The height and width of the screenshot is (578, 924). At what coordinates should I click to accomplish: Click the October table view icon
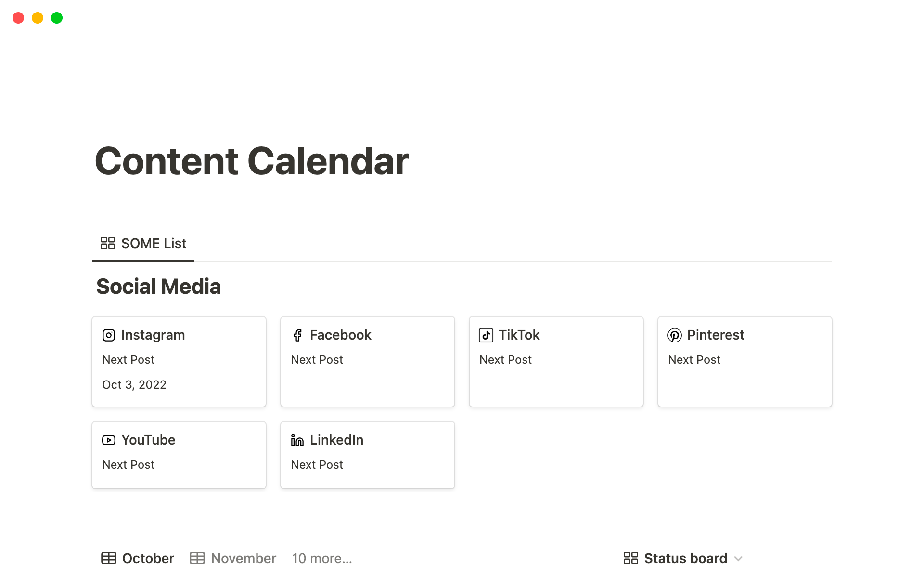109,558
